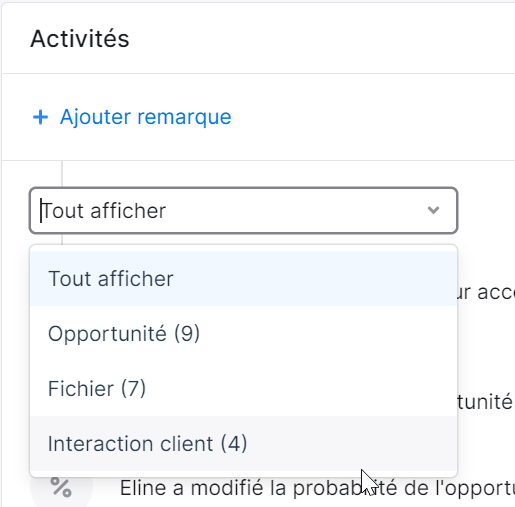Open the Eline a modifié la probabilité entry
Viewport: 515px width, 507px height.
(x=317, y=488)
